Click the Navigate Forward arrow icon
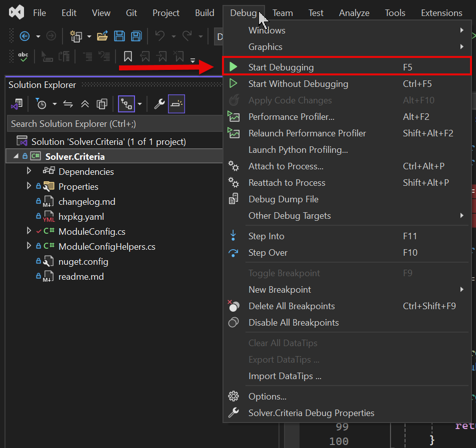 pos(51,36)
